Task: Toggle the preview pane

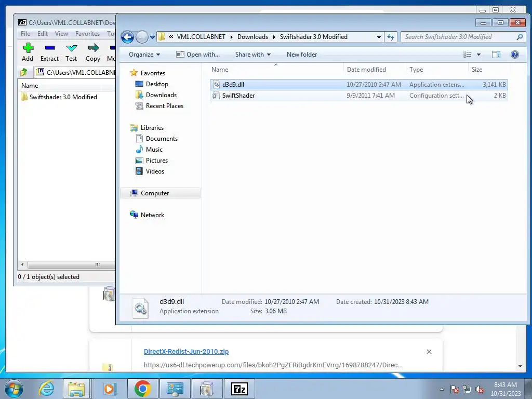Action: (x=496, y=54)
